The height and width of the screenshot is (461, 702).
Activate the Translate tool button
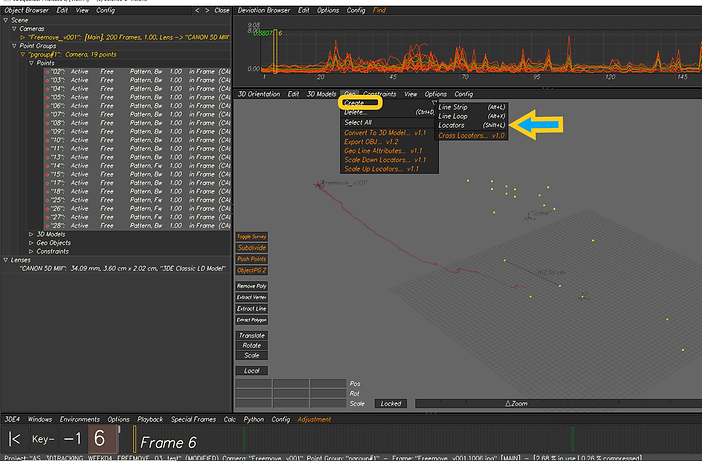252,335
